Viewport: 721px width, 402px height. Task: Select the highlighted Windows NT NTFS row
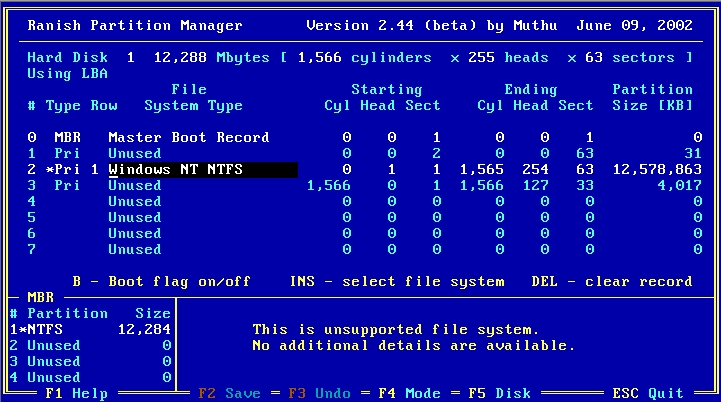tap(365, 170)
